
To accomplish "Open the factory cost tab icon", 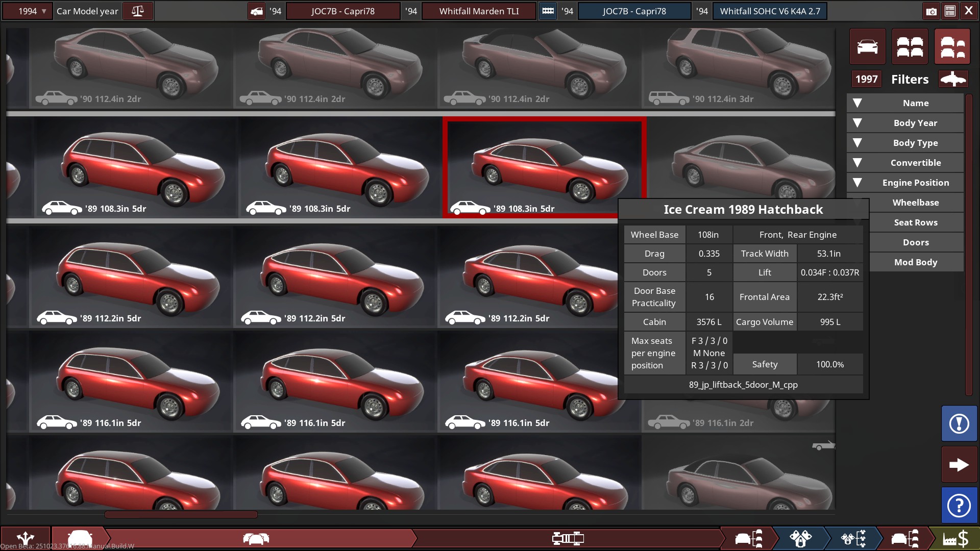I will pos(955,539).
